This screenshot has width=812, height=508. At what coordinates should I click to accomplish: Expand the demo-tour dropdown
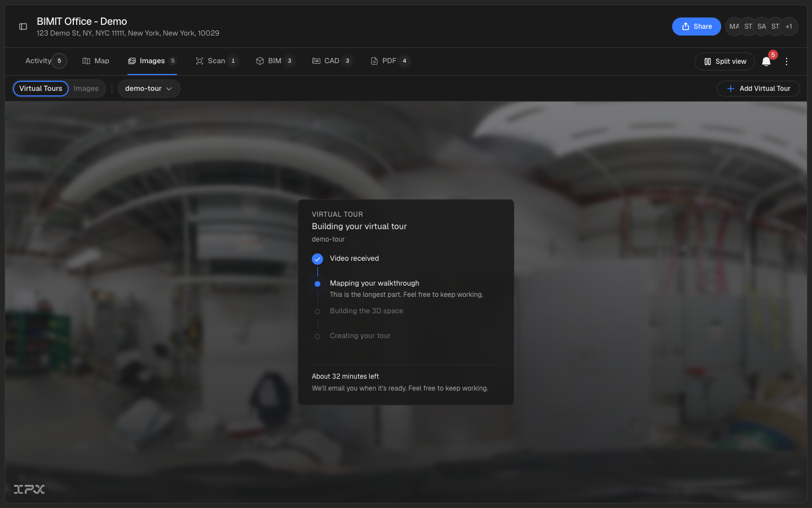[149, 89]
